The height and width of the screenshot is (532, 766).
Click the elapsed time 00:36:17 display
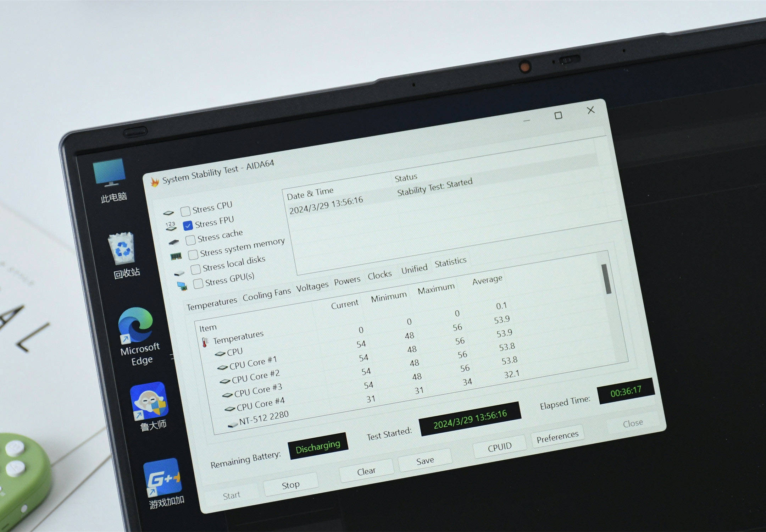[626, 391]
